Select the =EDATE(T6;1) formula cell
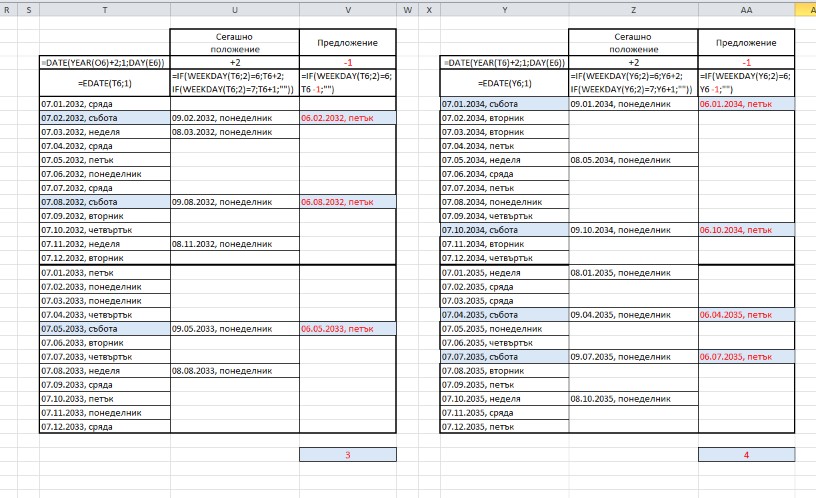Viewport: 816px width, 498px height. tap(105, 83)
